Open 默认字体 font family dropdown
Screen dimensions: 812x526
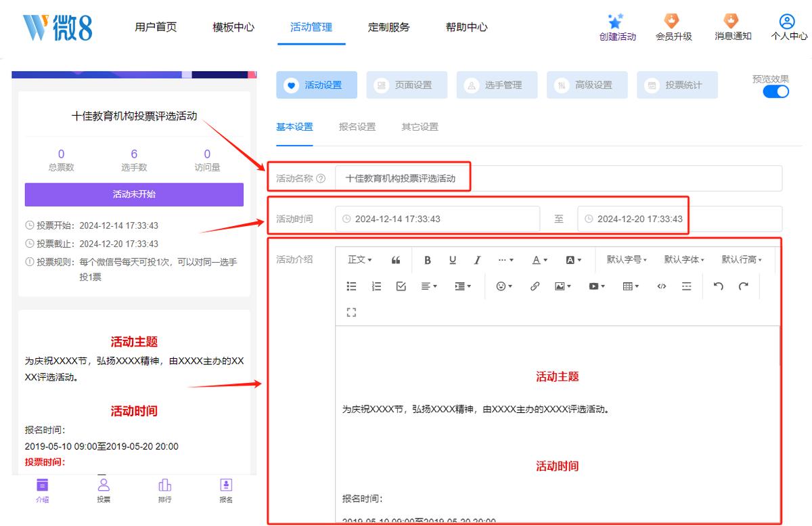(684, 260)
